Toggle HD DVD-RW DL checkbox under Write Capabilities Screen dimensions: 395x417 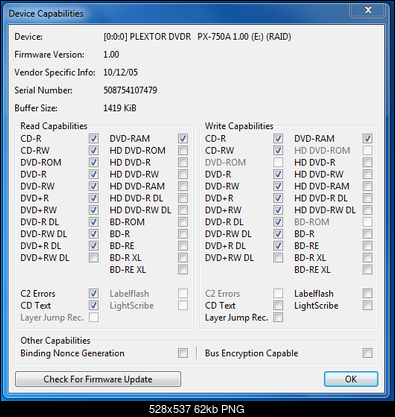pyautogui.click(x=367, y=210)
